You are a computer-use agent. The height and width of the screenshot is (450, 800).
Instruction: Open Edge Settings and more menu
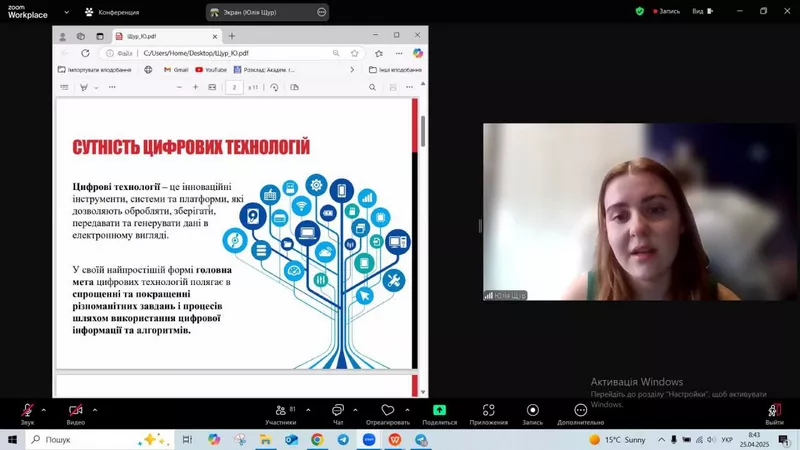point(399,53)
